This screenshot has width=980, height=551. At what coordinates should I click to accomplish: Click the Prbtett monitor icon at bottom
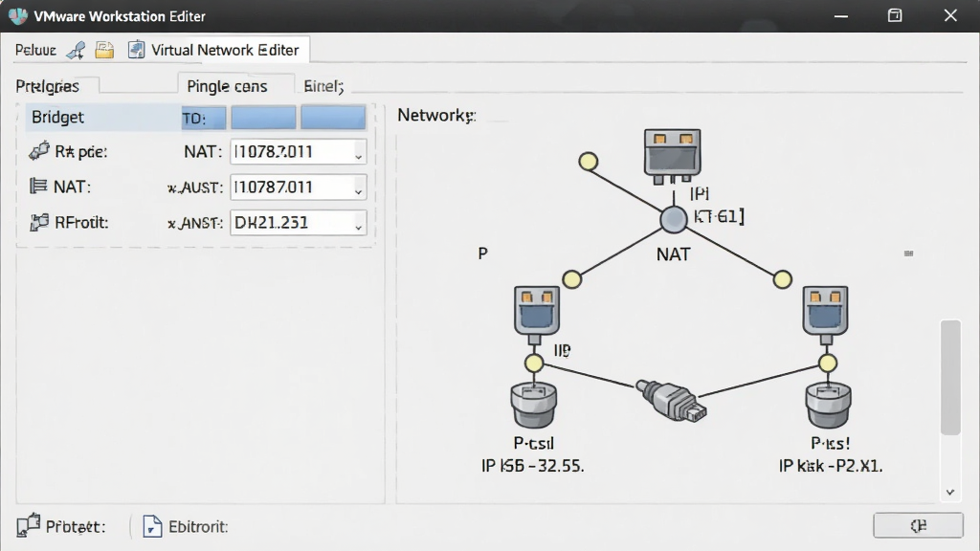(x=28, y=525)
